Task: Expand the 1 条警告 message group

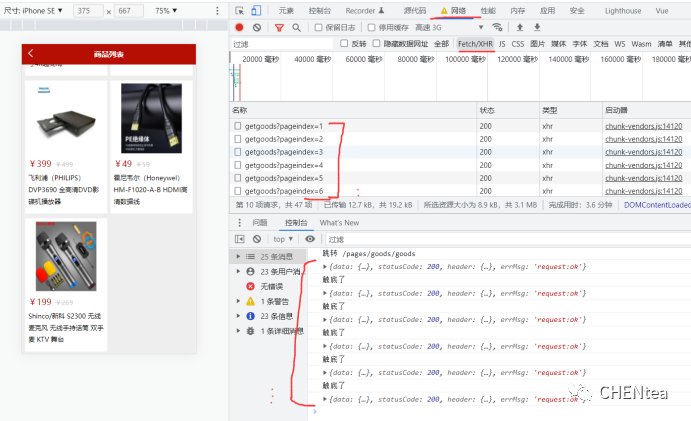Action: tap(270, 301)
